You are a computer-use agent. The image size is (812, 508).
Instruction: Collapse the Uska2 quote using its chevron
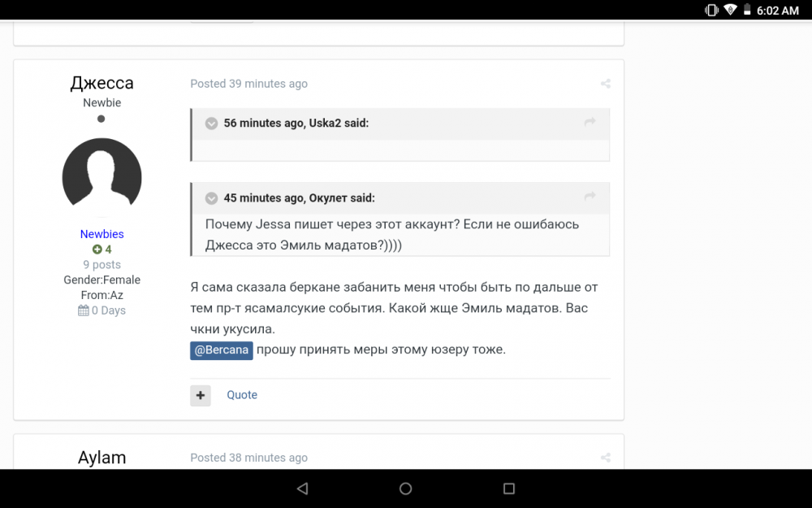pyautogui.click(x=211, y=123)
